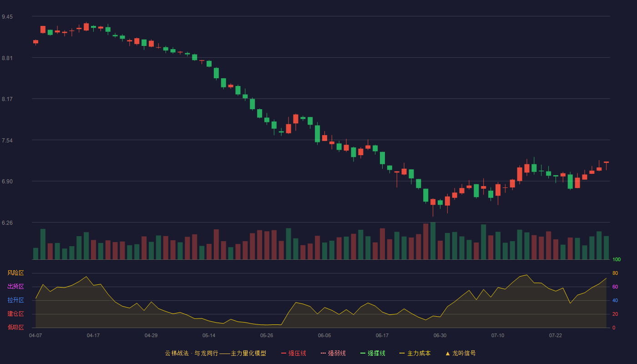This screenshot has height=364, width=637.
Task: Toggle the 强弱线 legend series
Action: pos(333,353)
